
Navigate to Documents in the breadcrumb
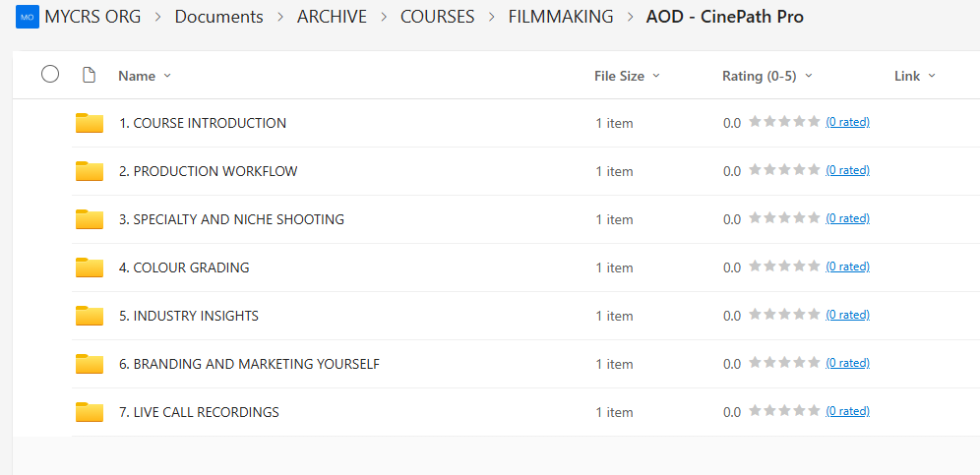[218, 17]
